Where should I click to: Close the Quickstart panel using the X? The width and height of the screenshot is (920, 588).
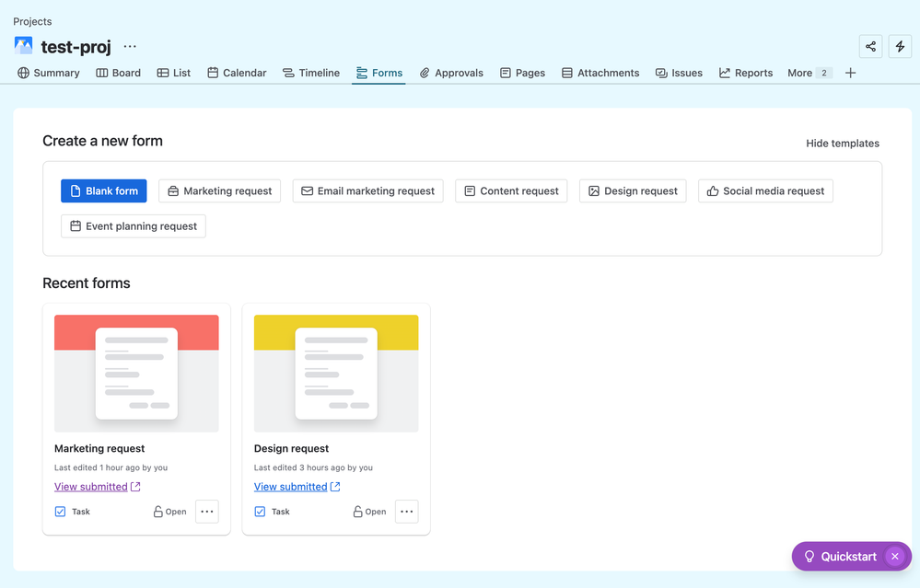click(894, 557)
